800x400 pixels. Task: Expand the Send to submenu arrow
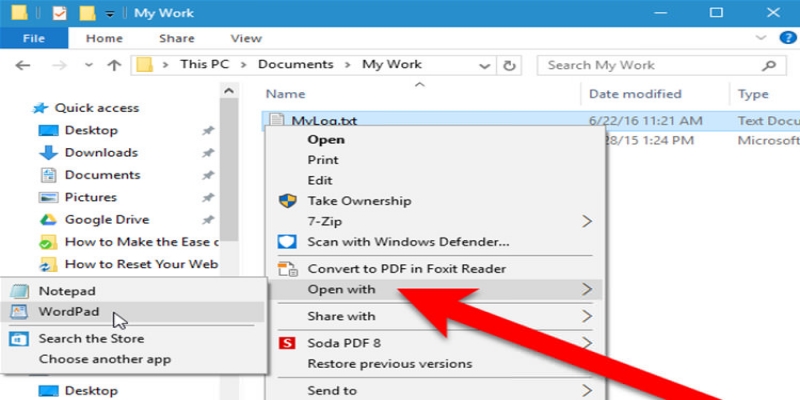coord(587,390)
